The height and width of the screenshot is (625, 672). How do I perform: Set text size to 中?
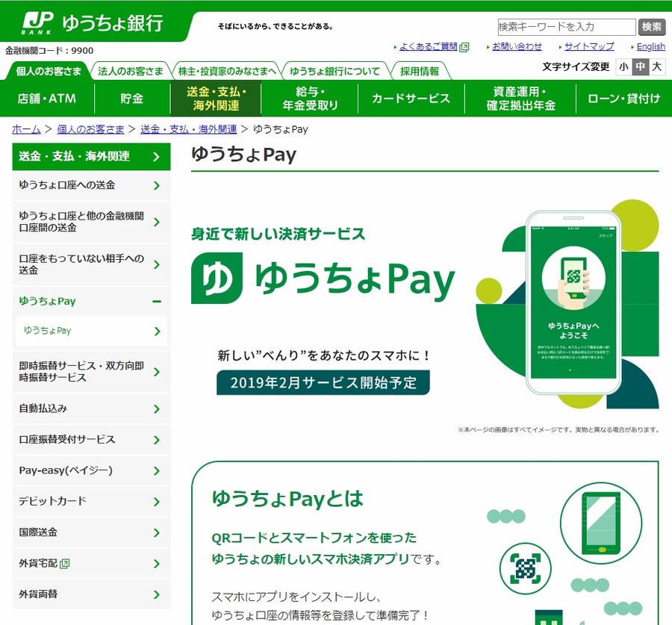(x=641, y=67)
